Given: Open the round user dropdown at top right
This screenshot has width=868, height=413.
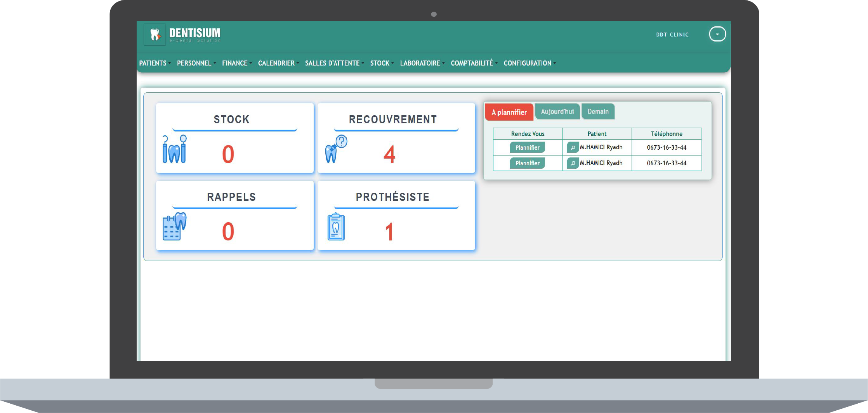Looking at the screenshot, I should [717, 34].
